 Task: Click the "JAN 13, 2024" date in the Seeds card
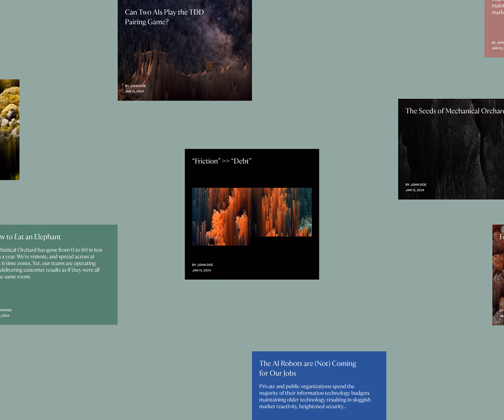click(x=415, y=190)
